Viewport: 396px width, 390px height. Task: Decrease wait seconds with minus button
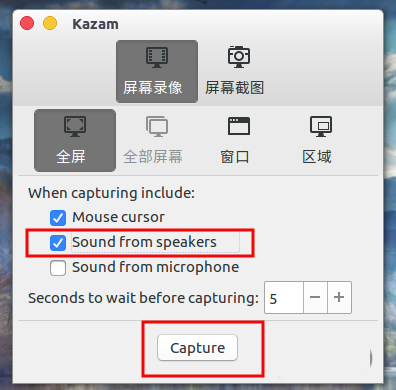[315, 297]
